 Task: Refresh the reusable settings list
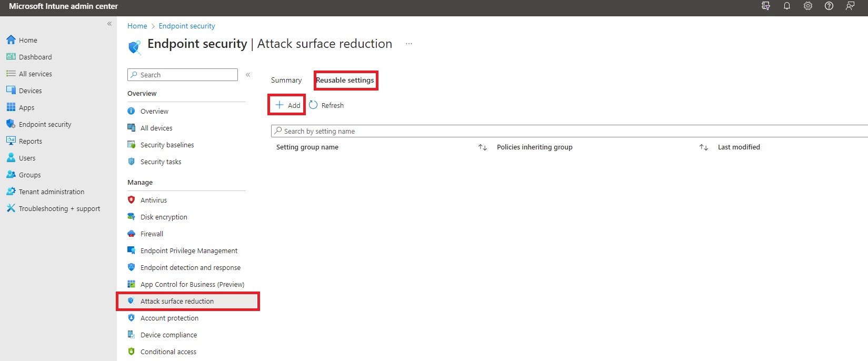pyautogui.click(x=326, y=105)
